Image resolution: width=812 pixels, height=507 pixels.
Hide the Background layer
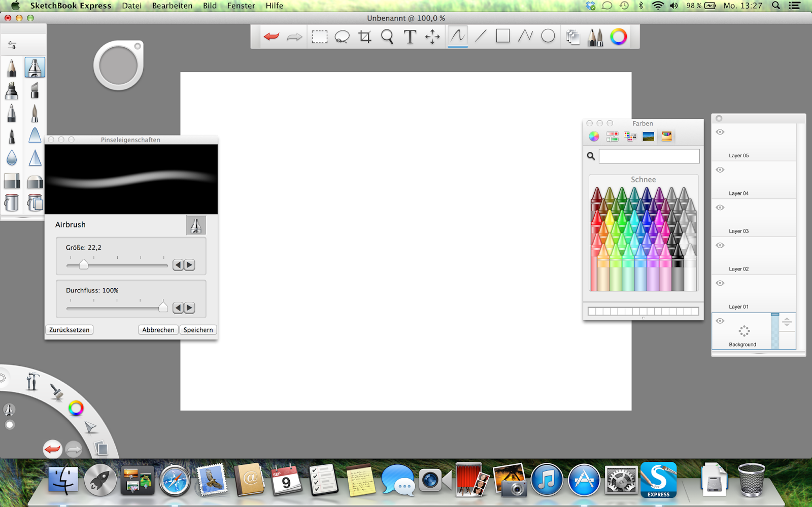[720, 321]
